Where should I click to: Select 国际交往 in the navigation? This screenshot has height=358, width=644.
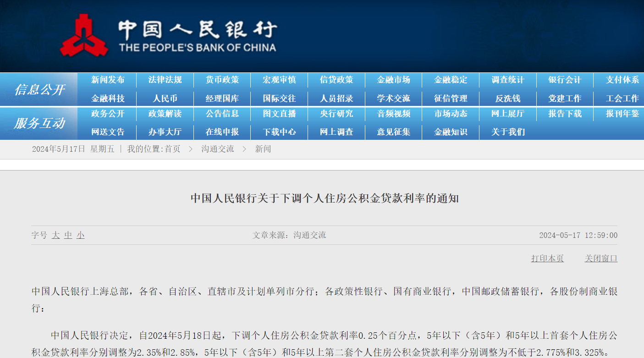click(279, 99)
